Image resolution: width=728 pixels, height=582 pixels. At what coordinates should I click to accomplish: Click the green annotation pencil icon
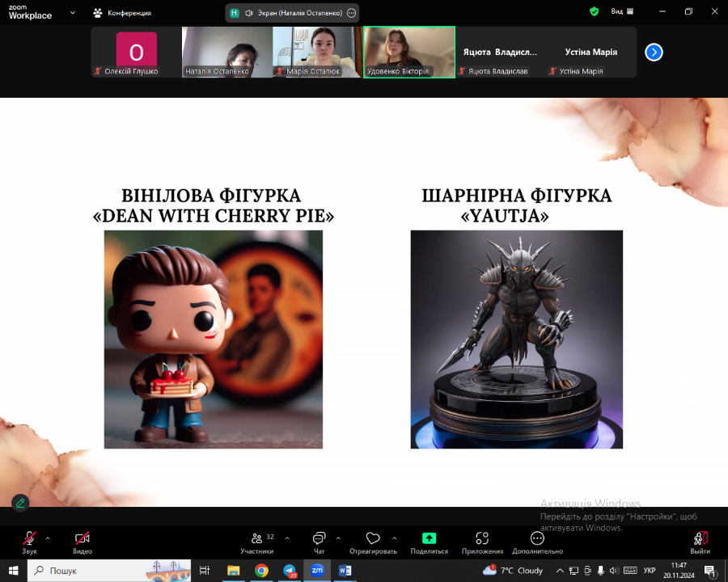20,502
